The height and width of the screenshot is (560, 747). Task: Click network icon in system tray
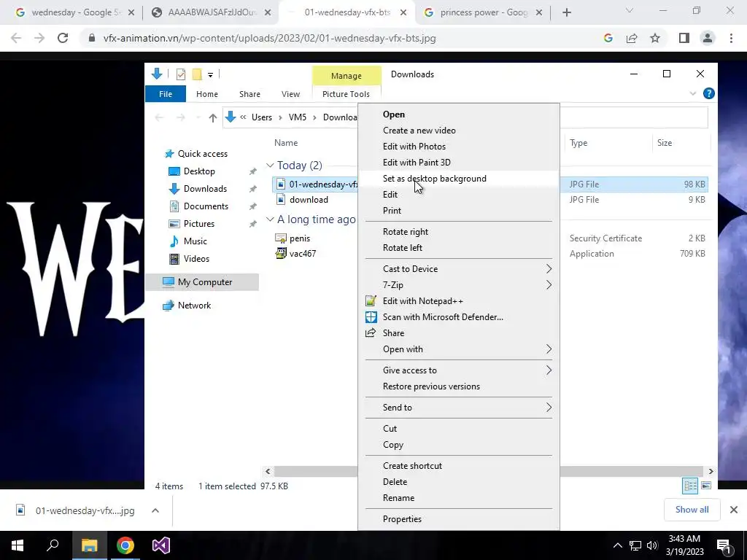tap(635, 545)
